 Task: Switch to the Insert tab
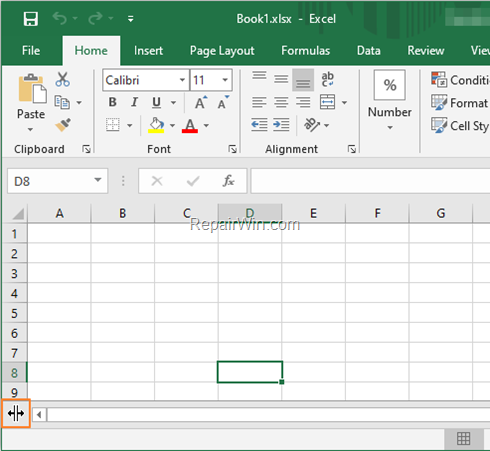pos(148,51)
